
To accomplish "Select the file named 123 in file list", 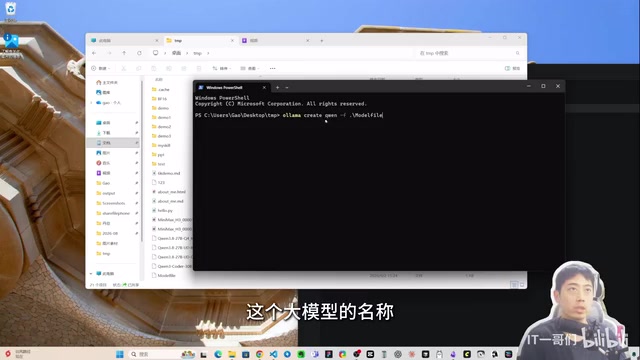I will click(158, 182).
